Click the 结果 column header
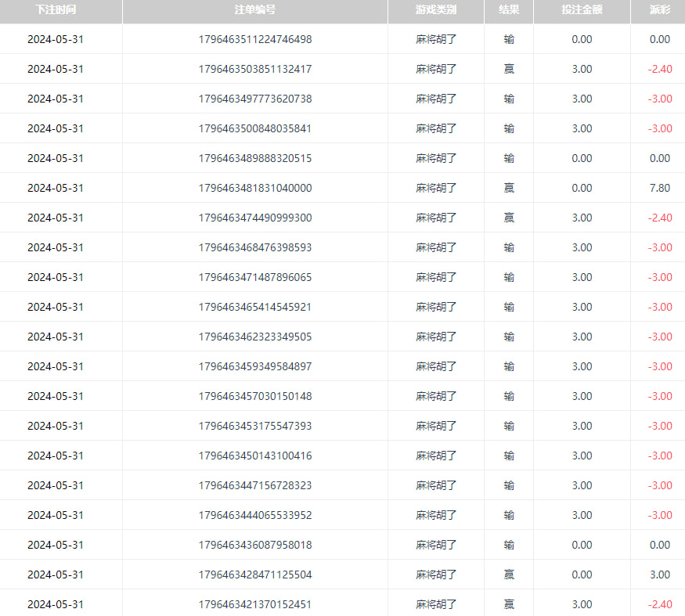Viewport: 685px width, 616px height. [509, 10]
